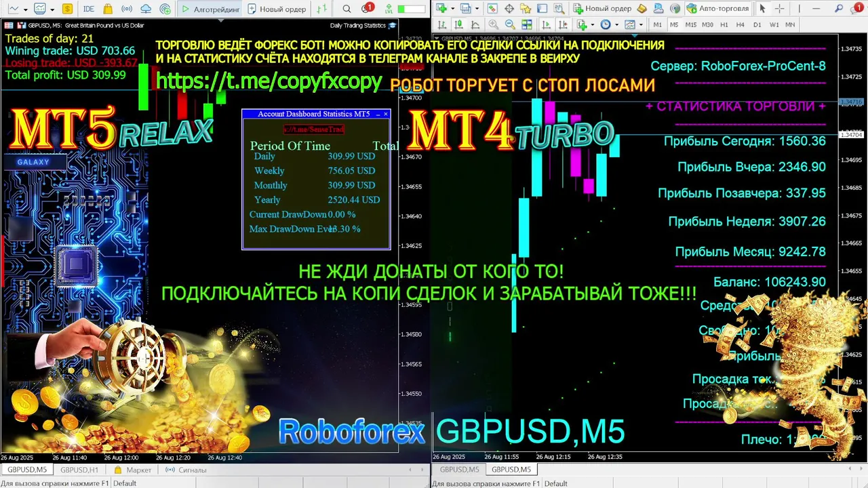Image resolution: width=868 pixels, height=488 pixels.
Task: Open the IDE editor in MT5
Action: (x=89, y=9)
